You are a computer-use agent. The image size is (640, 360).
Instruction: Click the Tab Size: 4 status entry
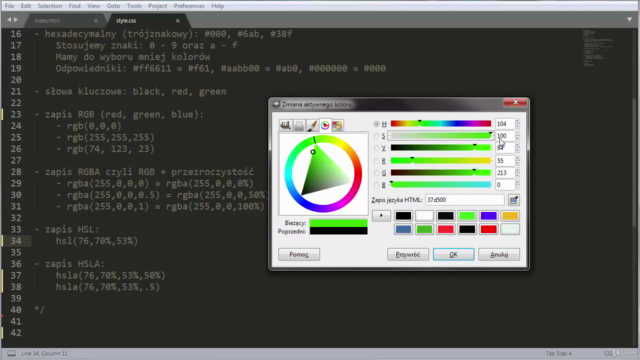pyautogui.click(x=558, y=353)
